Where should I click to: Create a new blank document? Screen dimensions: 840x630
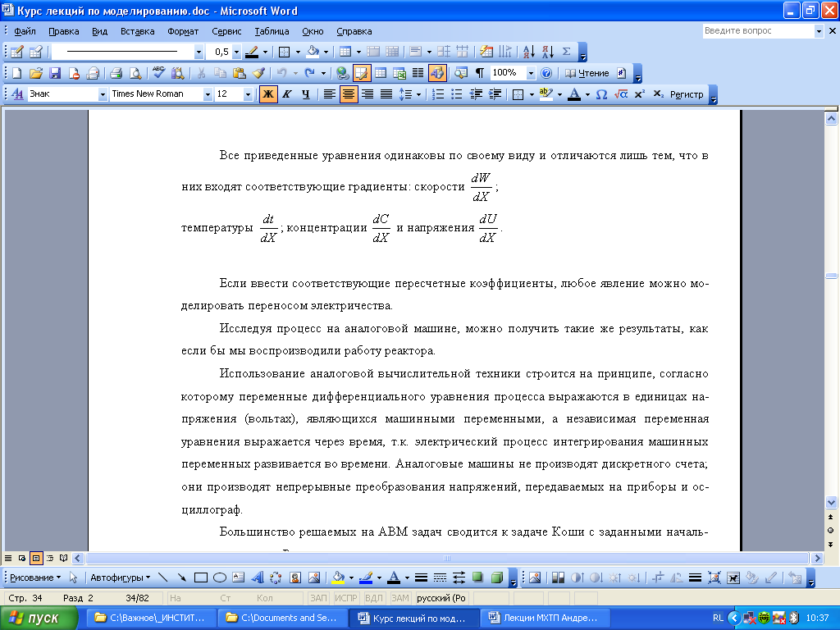pos(16,73)
